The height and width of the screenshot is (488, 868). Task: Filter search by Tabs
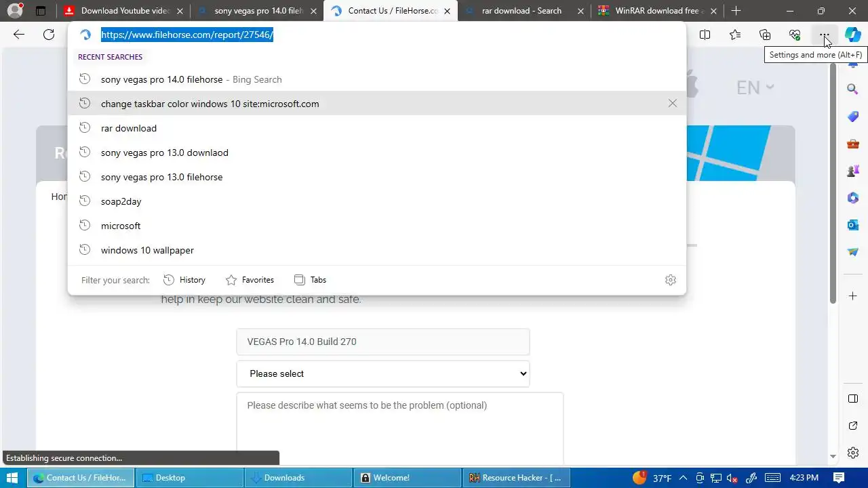[x=310, y=280]
